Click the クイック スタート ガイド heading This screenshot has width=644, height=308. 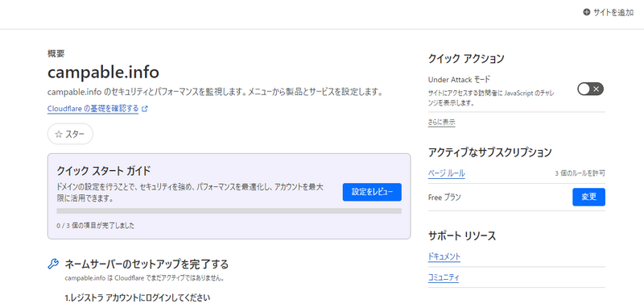pyautogui.click(x=104, y=170)
